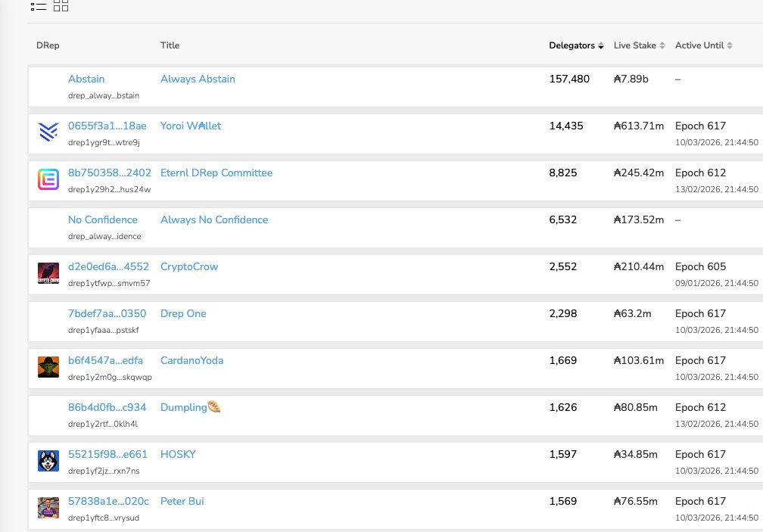This screenshot has width=763, height=532.
Task: Switch to grid view layout icon
Action: point(61,5)
